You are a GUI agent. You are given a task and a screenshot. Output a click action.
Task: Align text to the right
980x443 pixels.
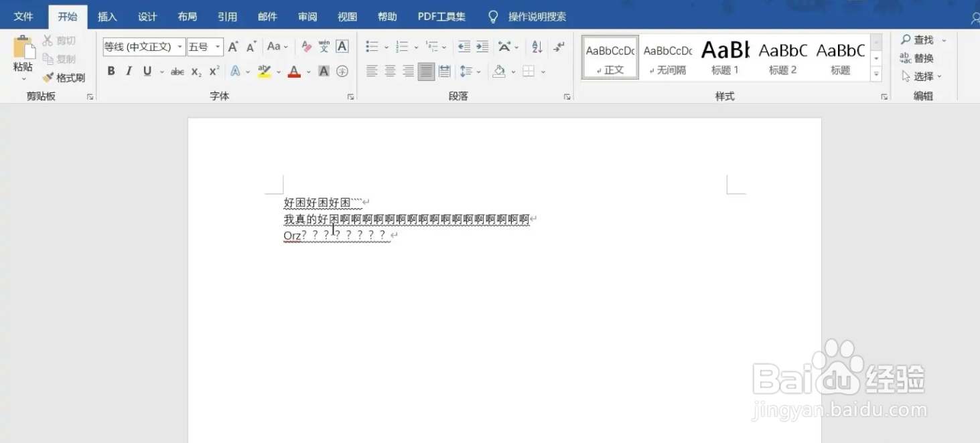click(408, 72)
